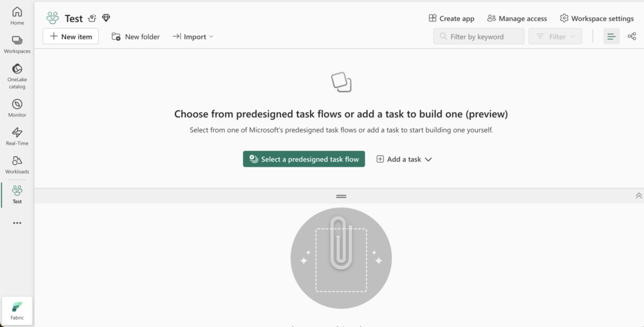Open the more options ellipsis in the sidebar

pyautogui.click(x=17, y=223)
